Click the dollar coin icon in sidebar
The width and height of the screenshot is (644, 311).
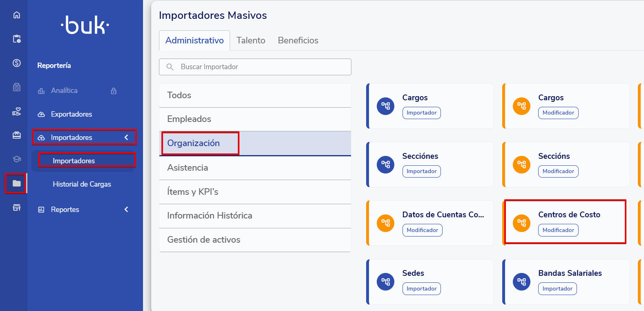[x=16, y=63]
